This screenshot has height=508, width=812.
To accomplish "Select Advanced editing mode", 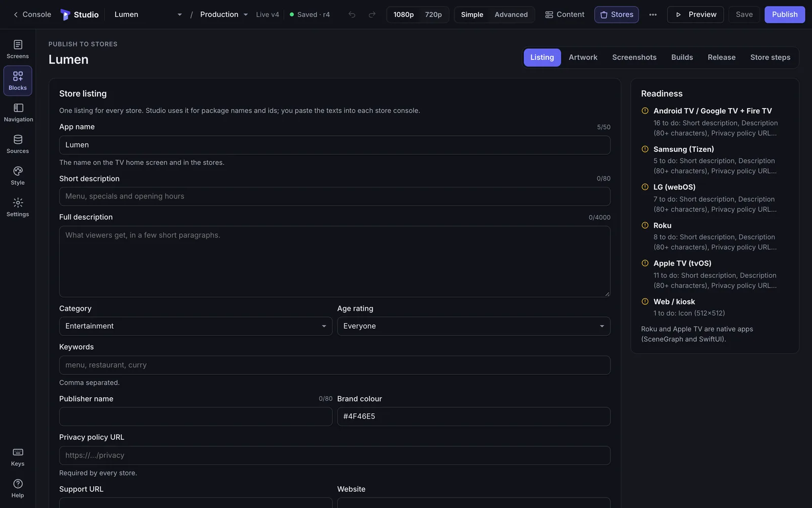I will [x=511, y=15].
